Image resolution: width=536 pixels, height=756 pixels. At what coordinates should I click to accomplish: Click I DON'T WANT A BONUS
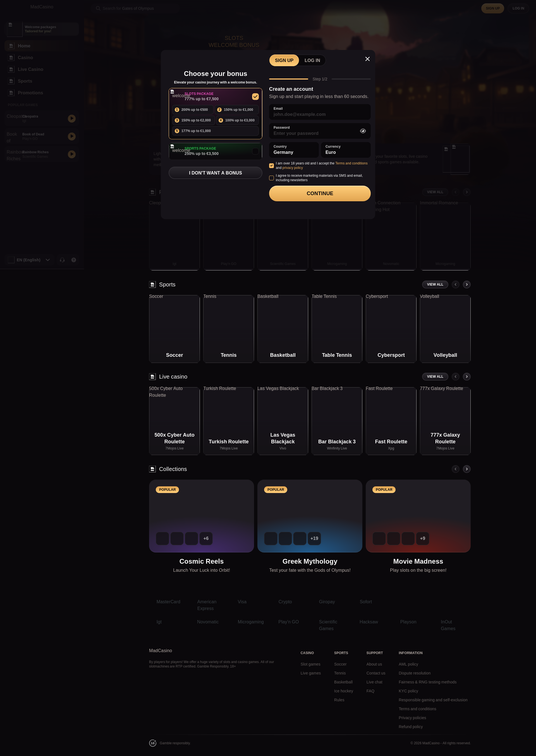point(216,173)
